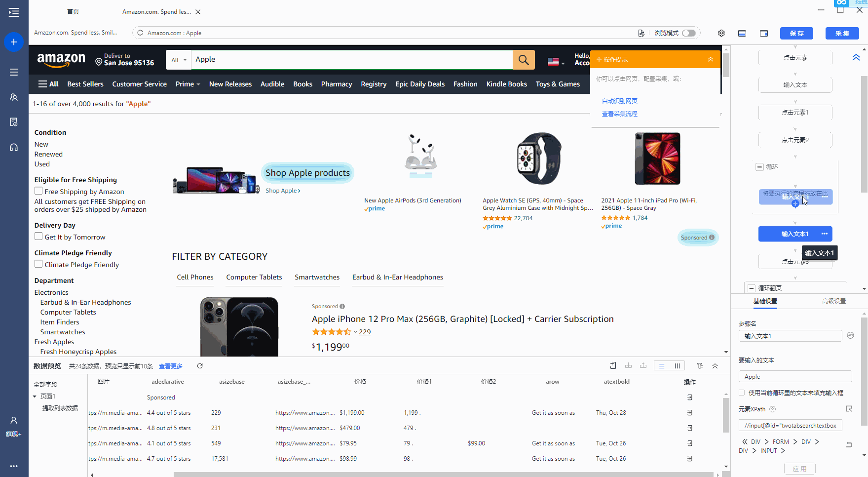
Task: Collapse the 页面1 tree node
Action: 35,397
